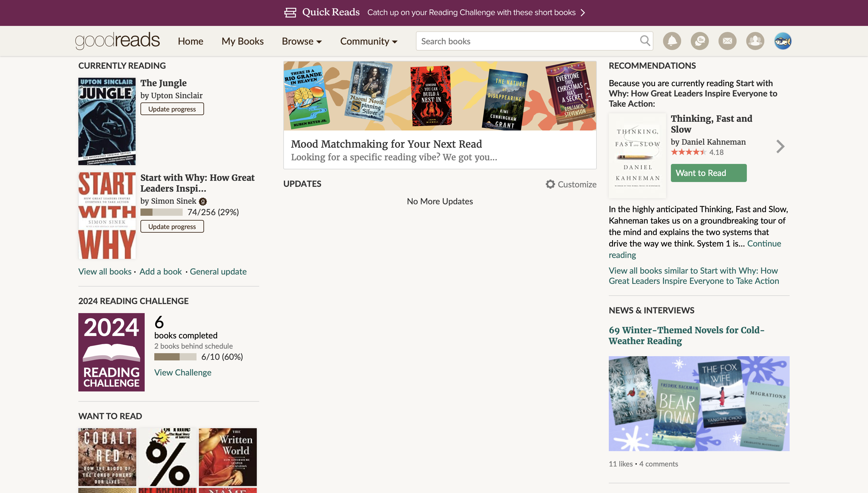The height and width of the screenshot is (493, 868).
Task: Open Thinking, Fast and Slow title link
Action: click(x=711, y=124)
